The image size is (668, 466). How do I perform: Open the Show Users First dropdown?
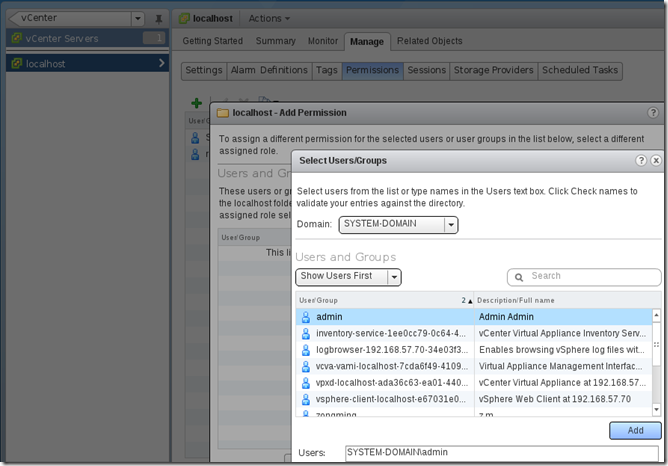pos(348,277)
